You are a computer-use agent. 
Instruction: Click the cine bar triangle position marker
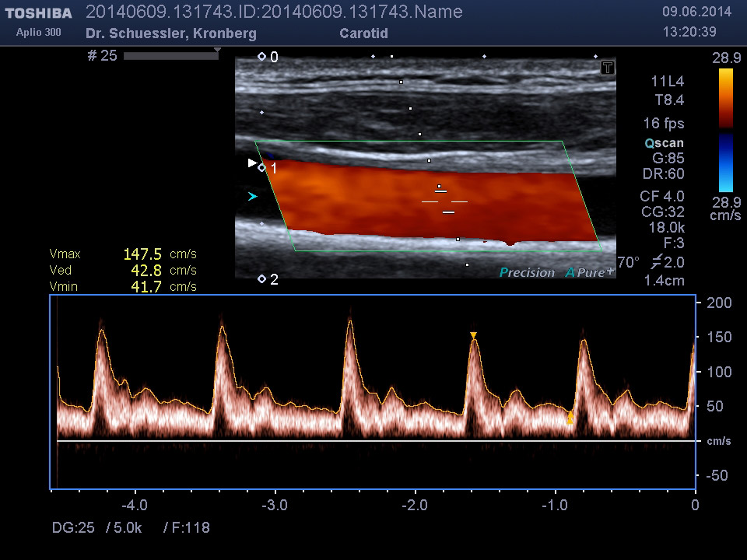pyautogui.click(x=217, y=50)
